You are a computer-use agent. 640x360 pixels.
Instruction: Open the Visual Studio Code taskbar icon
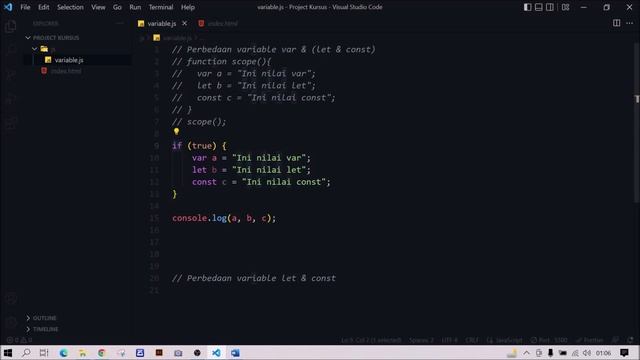pos(216,353)
